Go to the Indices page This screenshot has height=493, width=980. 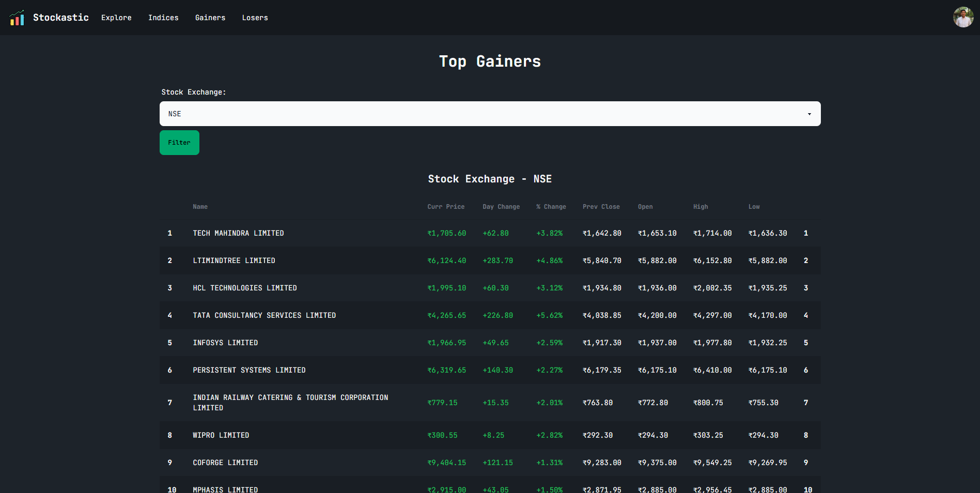coord(163,18)
